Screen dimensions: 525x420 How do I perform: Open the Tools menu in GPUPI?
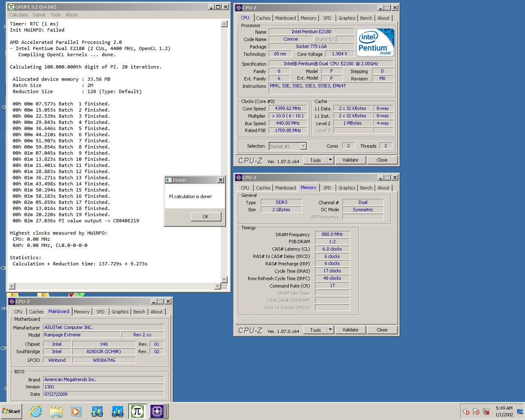tap(56, 15)
